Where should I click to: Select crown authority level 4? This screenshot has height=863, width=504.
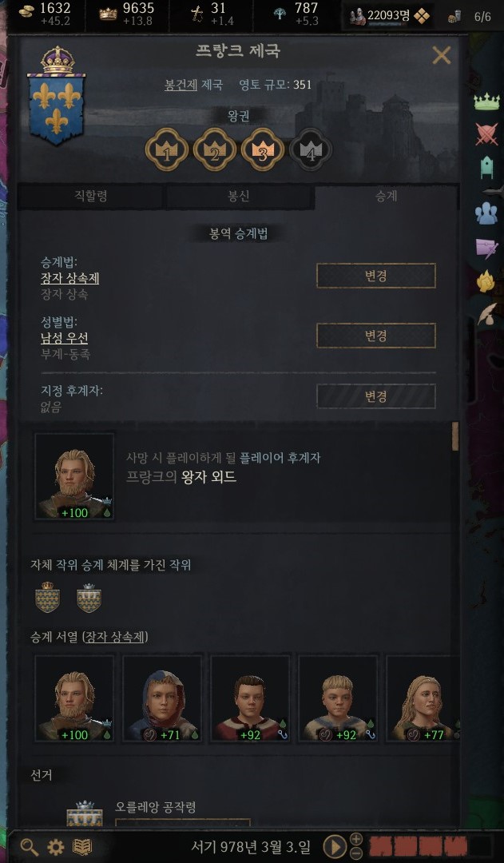(x=311, y=149)
